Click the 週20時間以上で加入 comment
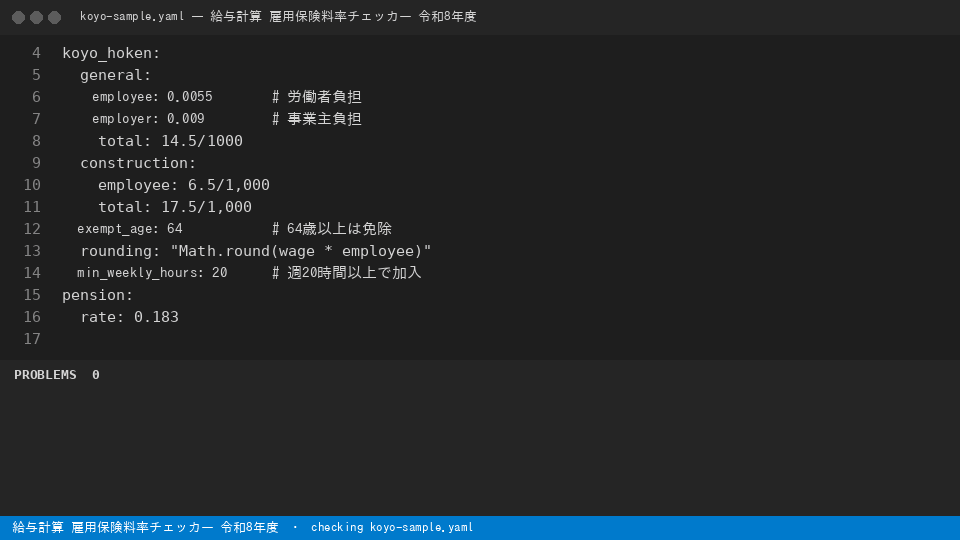 click(x=347, y=273)
